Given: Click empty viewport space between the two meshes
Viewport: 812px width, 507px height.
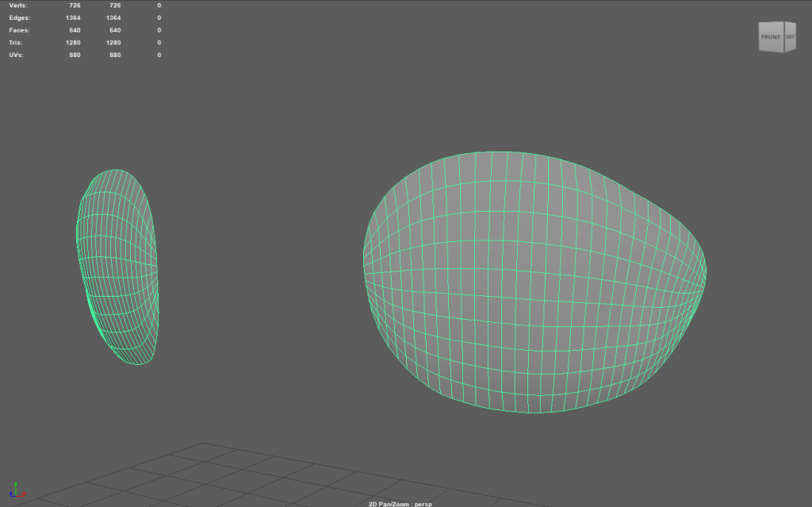Looking at the screenshot, I should [x=262, y=262].
